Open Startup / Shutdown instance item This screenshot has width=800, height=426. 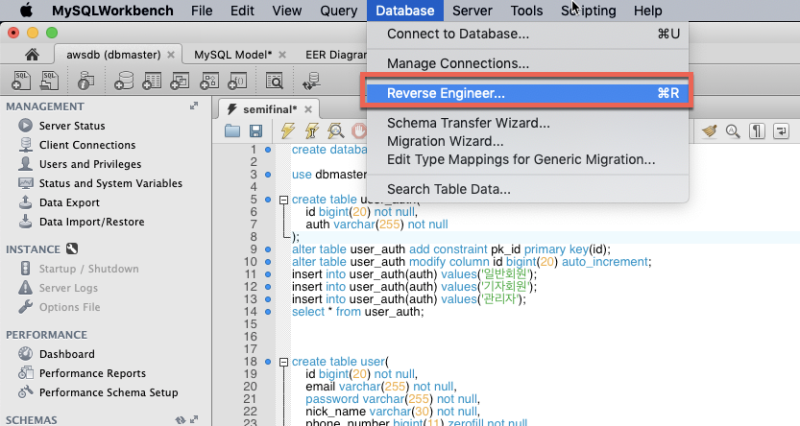tap(89, 269)
